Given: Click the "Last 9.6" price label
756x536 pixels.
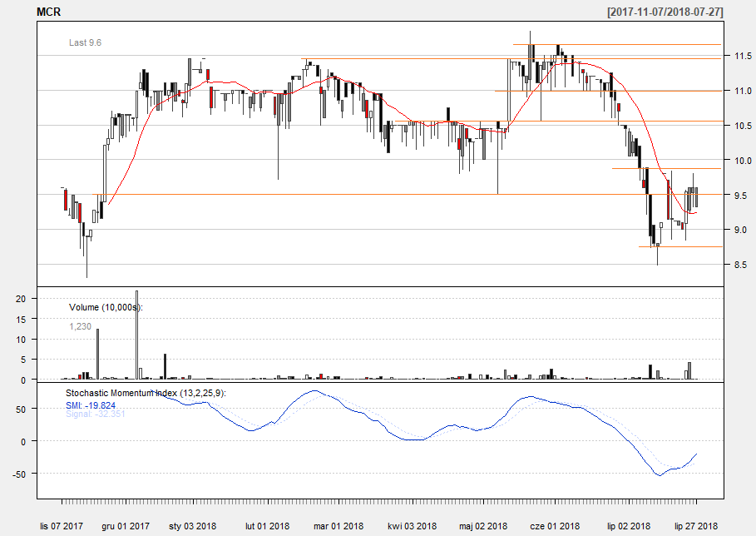Looking at the screenshot, I should pos(86,43).
